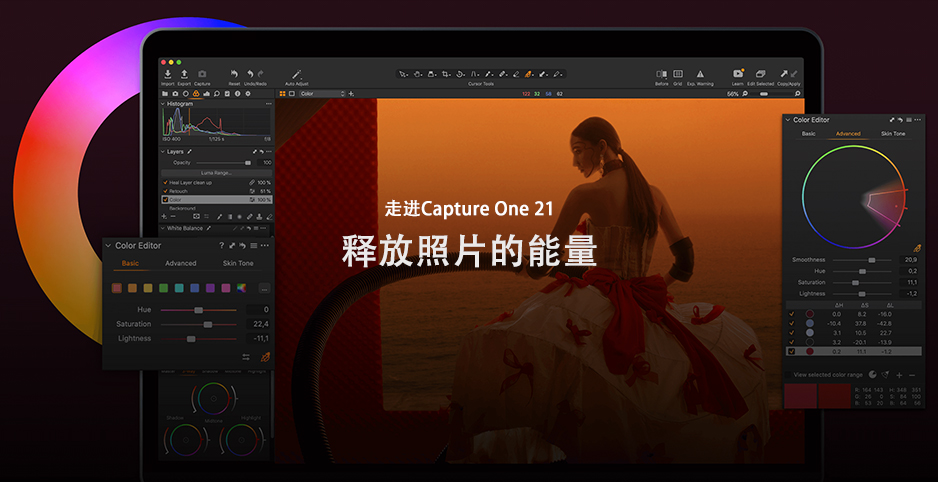Viewport: 938px width, 482px height.
Task: Select the Crop cursor tool
Action: click(446, 74)
